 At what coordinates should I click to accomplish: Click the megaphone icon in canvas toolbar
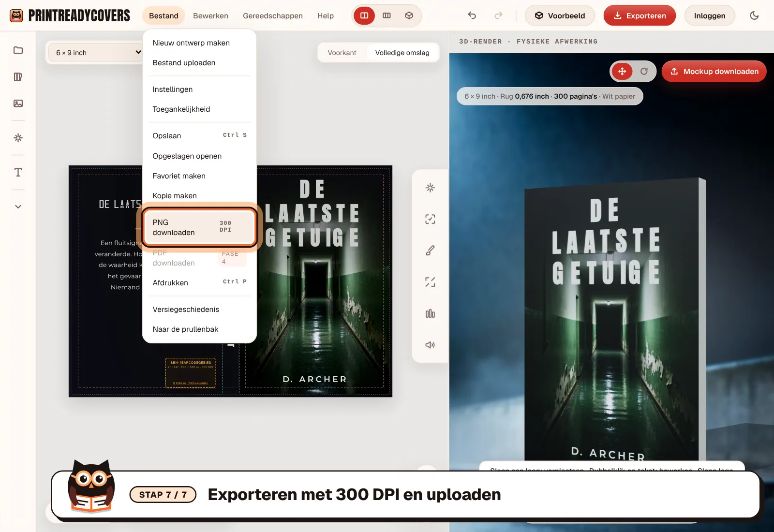click(430, 345)
